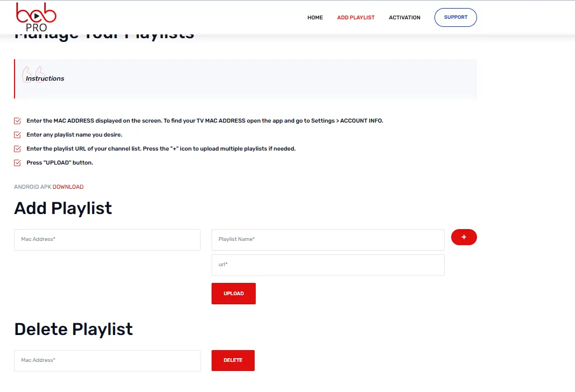Screen dimensions: 575x392
Task: Click the checkmark beside the playlist URL instruction
Action: coord(18,149)
